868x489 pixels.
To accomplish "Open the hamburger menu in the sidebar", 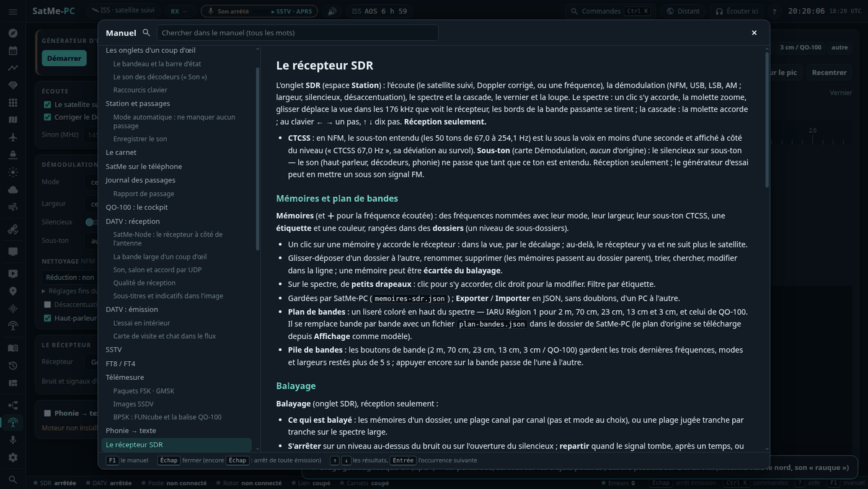I will click(x=13, y=12).
